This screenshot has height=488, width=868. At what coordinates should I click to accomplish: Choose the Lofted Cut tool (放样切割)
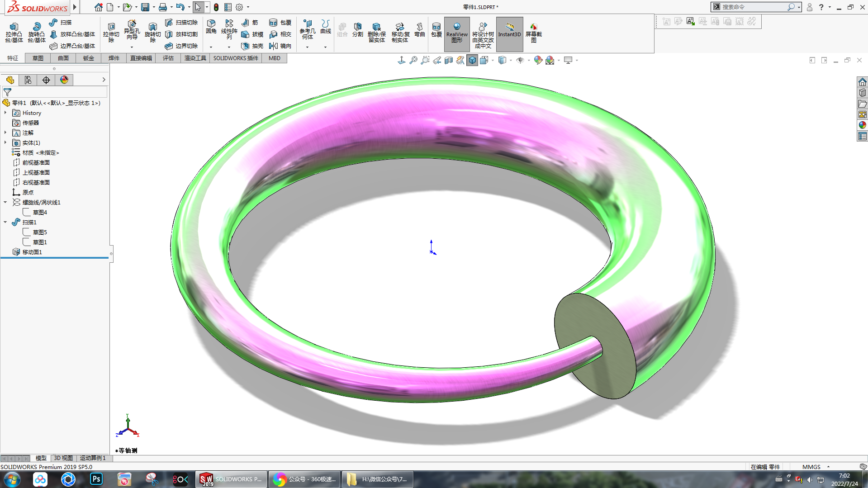coord(181,34)
